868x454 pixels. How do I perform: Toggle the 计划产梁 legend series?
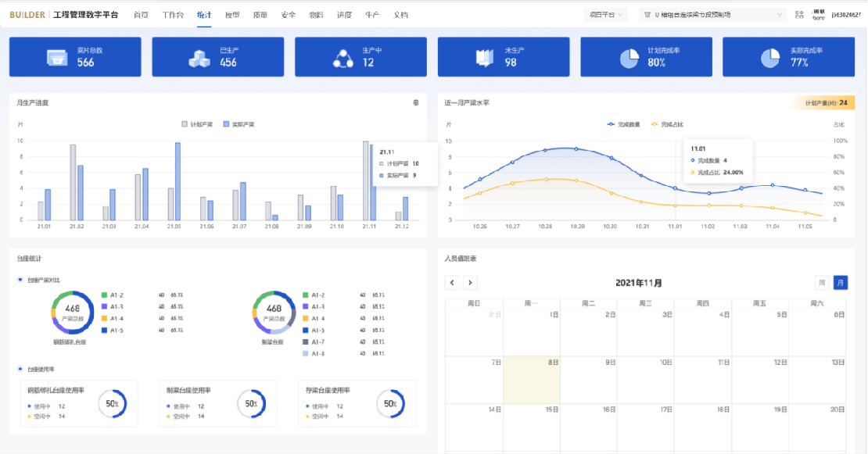197,124
